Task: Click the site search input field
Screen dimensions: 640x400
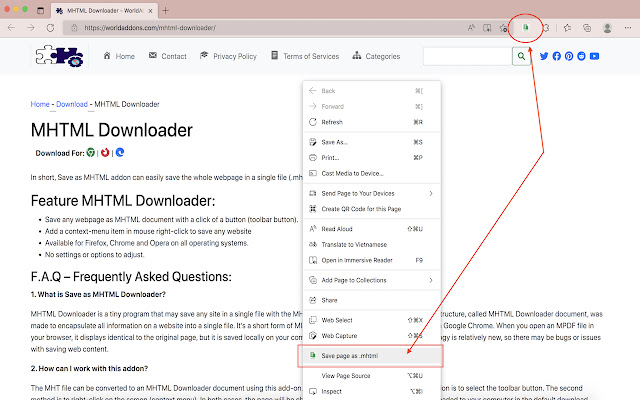Action: 467,56
